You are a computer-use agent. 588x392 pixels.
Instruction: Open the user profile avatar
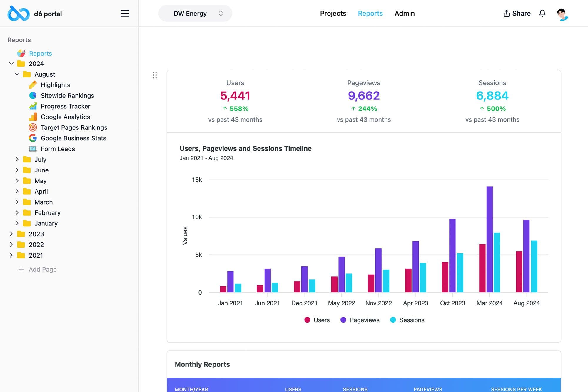point(562,14)
